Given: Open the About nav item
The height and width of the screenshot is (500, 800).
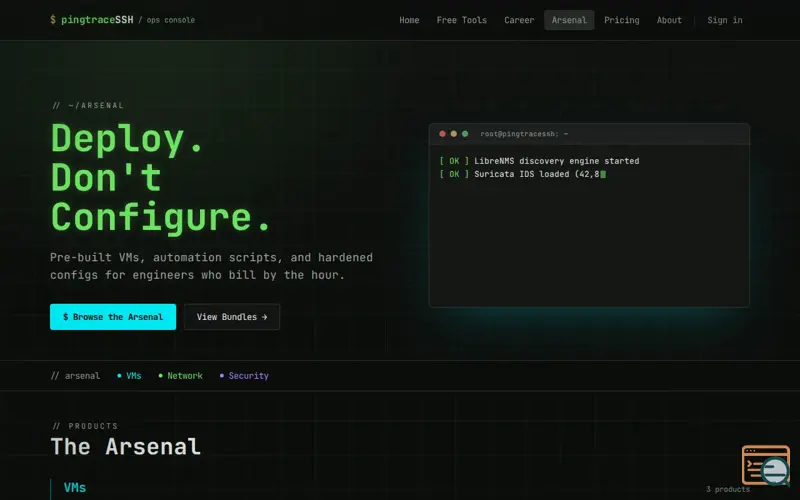Looking at the screenshot, I should (669, 20).
